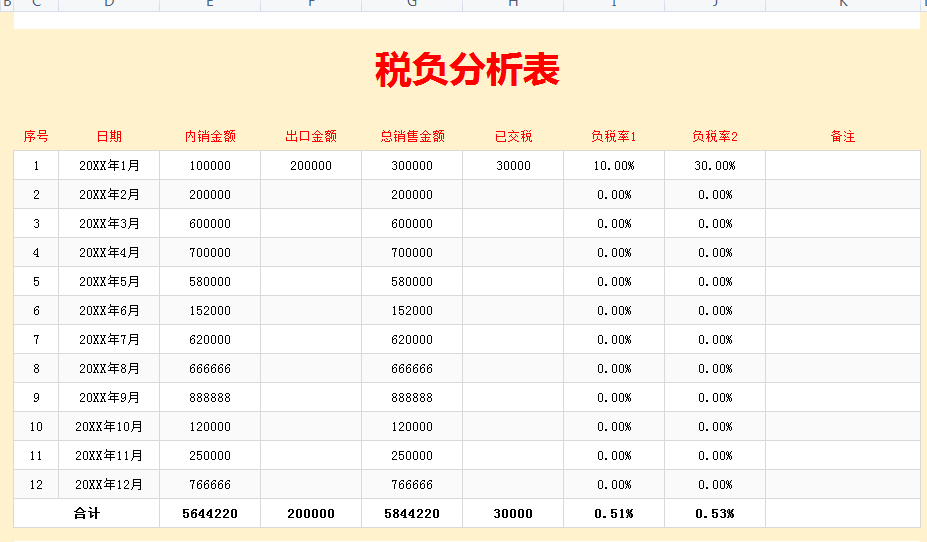Click the 合计 total row label
Screen dimensions: 927x542
pos(87,513)
